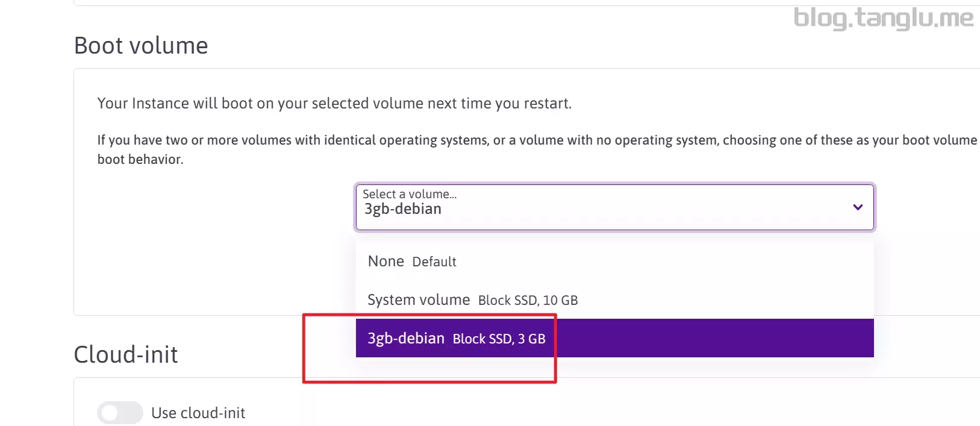Viewport: 980px width, 426px height.
Task: Click the selected "3gb-debian" value in the field
Action: pyautogui.click(x=403, y=209)
